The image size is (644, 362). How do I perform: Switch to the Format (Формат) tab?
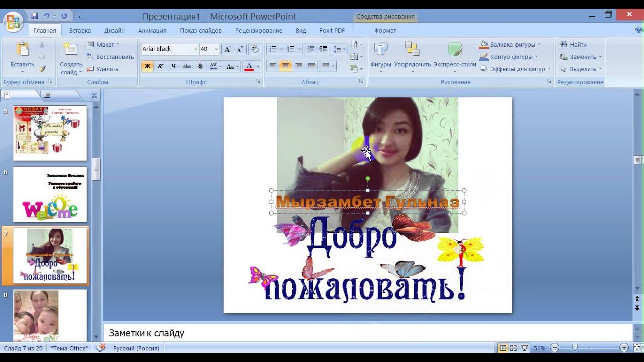click(385, 31)
